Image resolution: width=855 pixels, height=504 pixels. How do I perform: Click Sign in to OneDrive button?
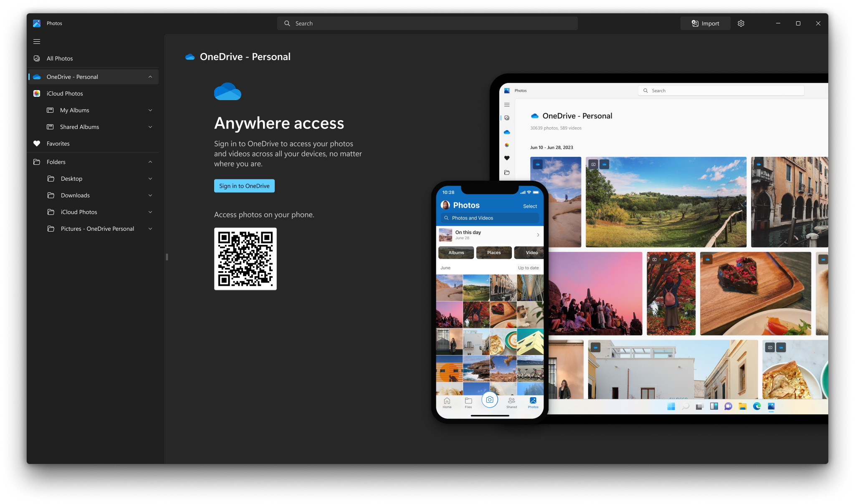tap(244, 185)
